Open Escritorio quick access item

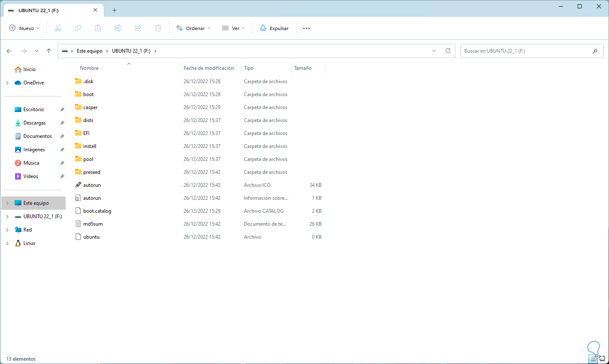[33, 109]
